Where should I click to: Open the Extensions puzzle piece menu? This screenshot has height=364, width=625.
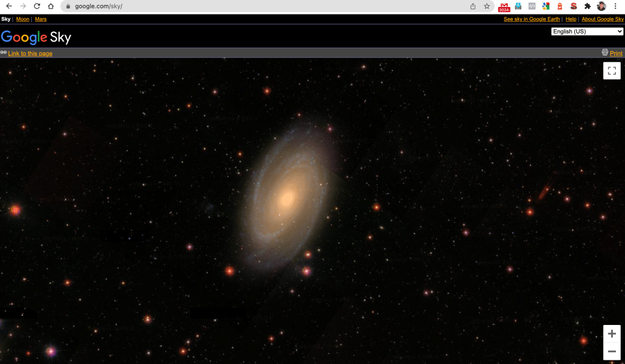click(587, 6)
